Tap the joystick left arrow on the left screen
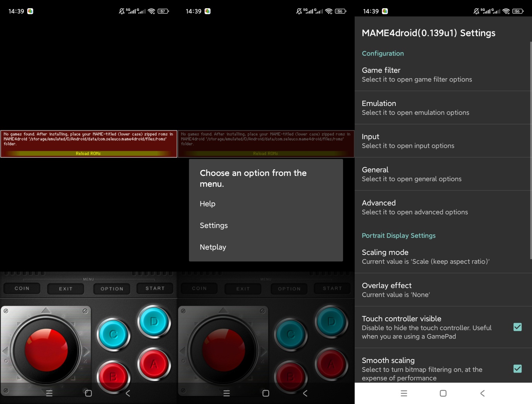Viewport: 532px width, 404px height. click(6, 351)
